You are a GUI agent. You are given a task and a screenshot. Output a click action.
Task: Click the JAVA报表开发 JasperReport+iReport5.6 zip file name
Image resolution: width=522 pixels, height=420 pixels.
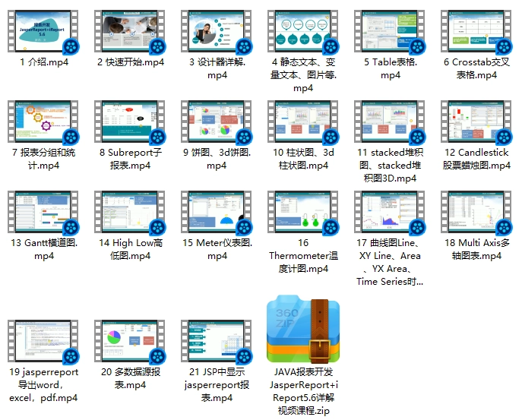point(303,391)
